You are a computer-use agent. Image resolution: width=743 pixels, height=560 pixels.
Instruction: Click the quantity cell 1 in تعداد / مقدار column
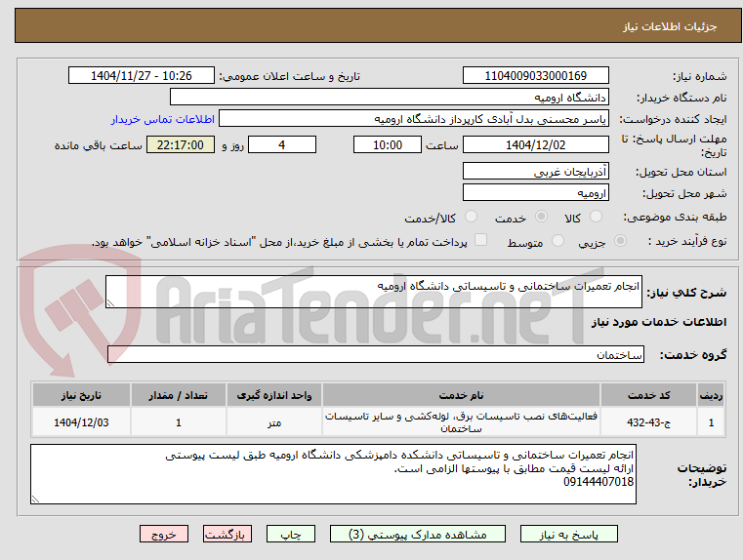point(178,422)
